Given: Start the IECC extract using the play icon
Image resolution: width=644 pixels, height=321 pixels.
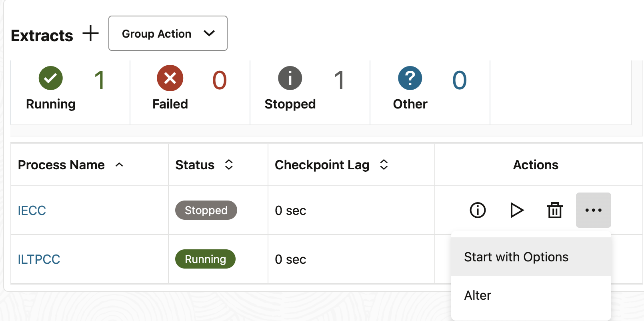Looking at the screenshot, I should 517,210.
